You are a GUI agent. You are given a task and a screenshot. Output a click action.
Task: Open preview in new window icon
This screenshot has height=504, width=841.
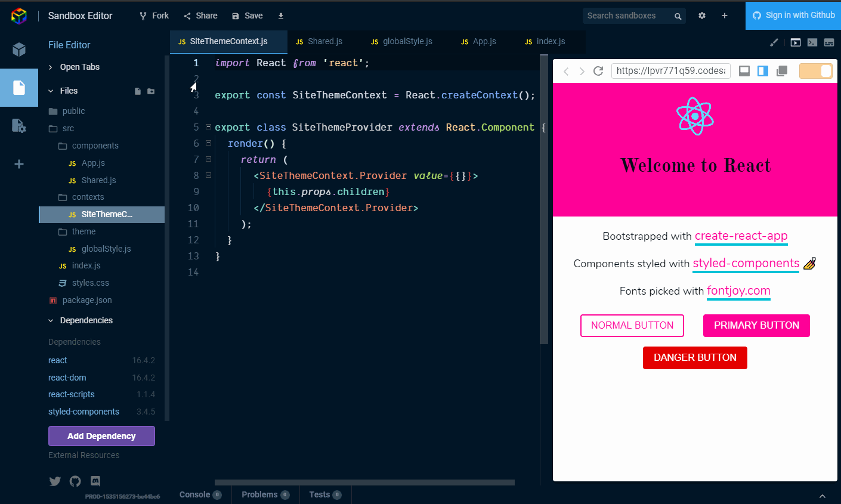[782, 71]
